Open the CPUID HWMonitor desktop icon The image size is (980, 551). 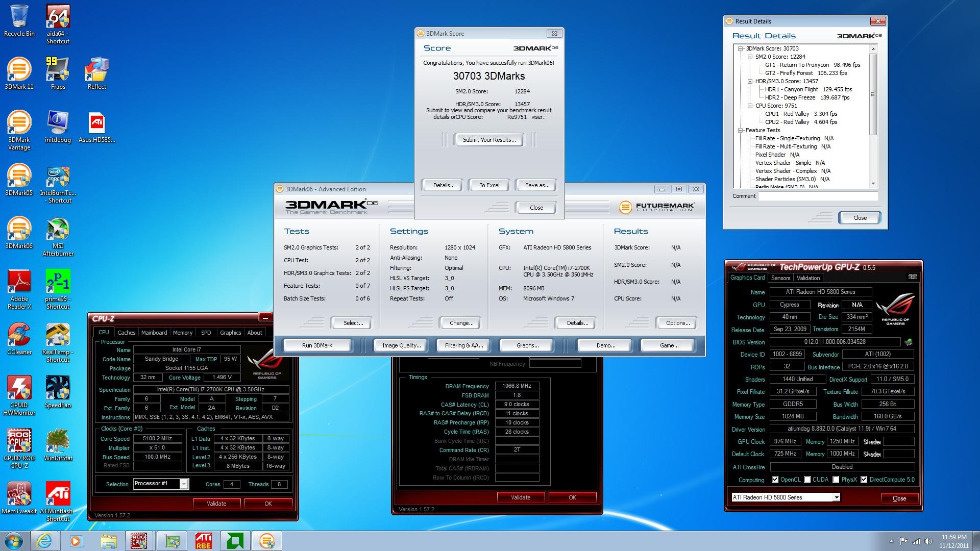tap(19, 396)
